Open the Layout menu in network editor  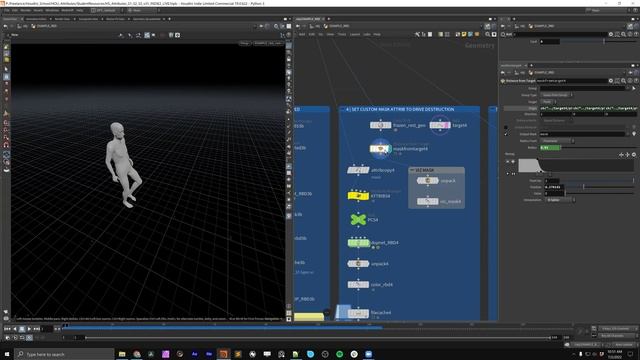coord(355,35)
